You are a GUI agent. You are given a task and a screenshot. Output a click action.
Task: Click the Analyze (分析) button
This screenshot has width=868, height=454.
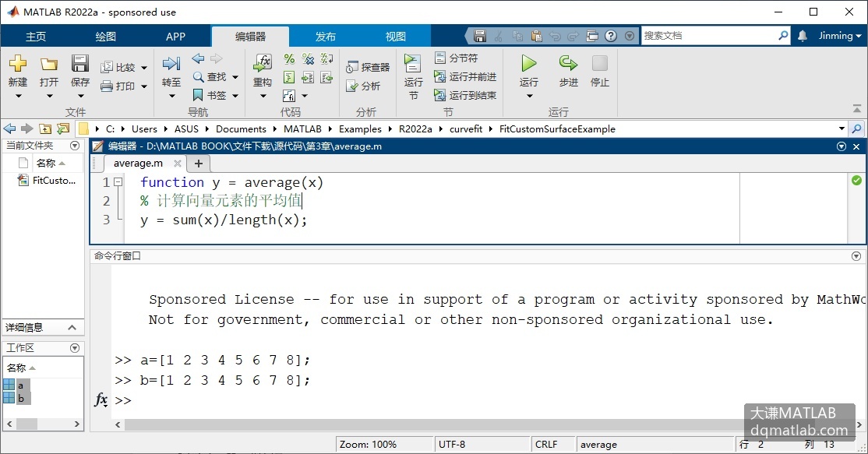(363, 86)
